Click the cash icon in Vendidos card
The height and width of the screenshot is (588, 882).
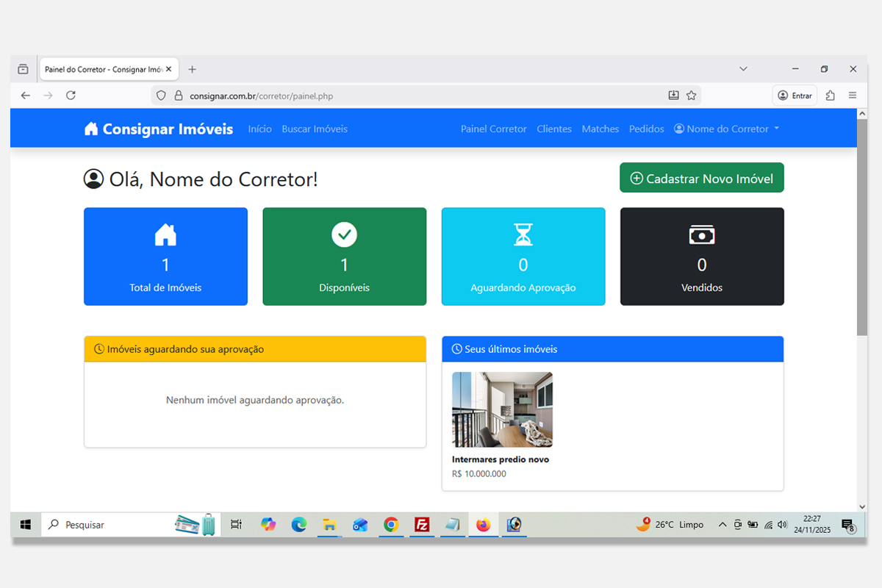pos(702,234)
